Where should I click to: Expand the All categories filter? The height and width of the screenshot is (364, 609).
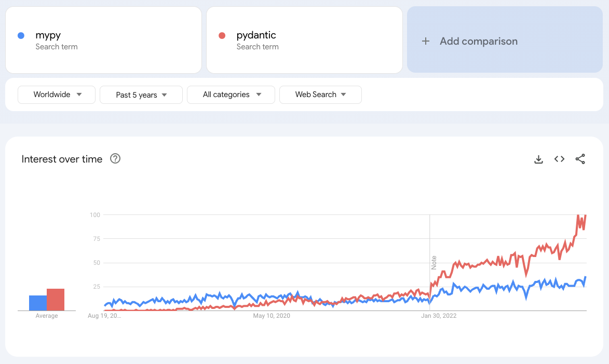pos(231,95)
